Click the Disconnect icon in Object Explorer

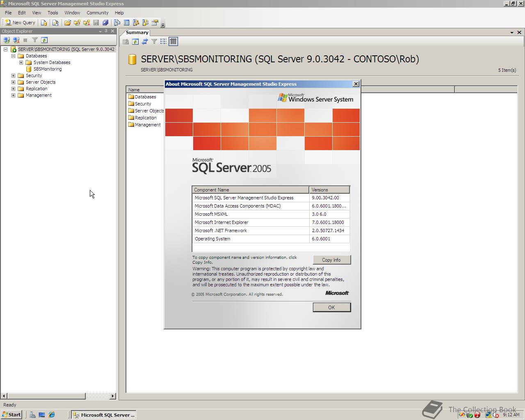coord(16,40)
